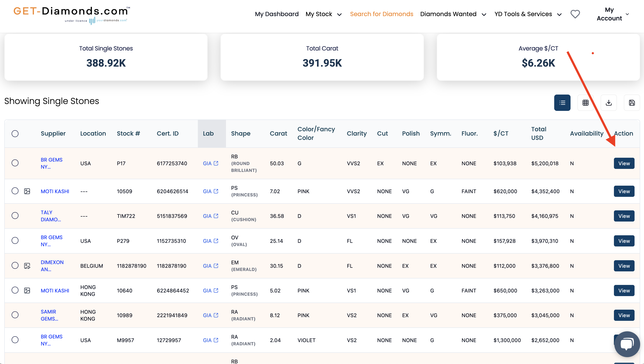The width and height of the screenshot is (644, 364).
Task: Open GIA certificate link for 2221941849
Action: tap(211, 315)
